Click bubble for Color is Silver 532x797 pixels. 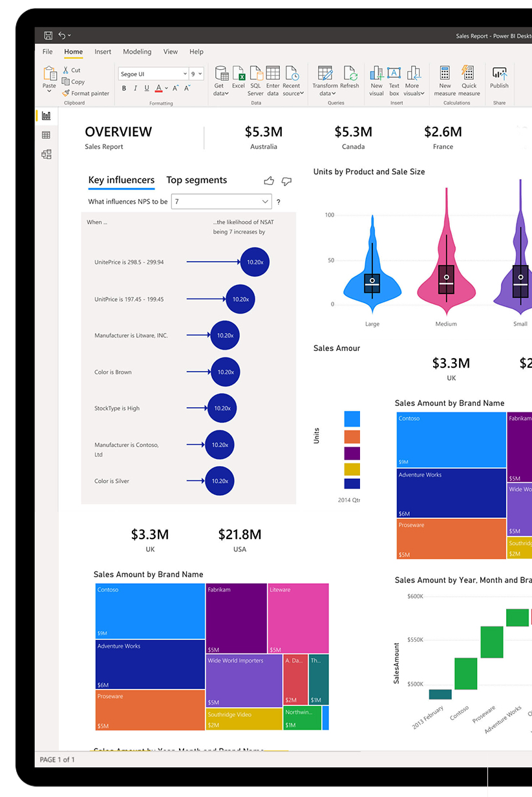pyautogui.click(x=219, y=481)
